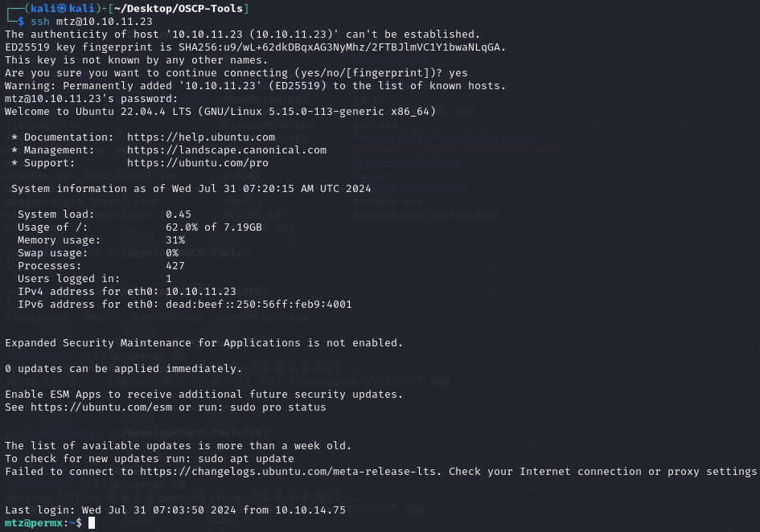Click the 'yes' answer to the connection prompt
Screen dimensions: 760x532
coord(458,73)
